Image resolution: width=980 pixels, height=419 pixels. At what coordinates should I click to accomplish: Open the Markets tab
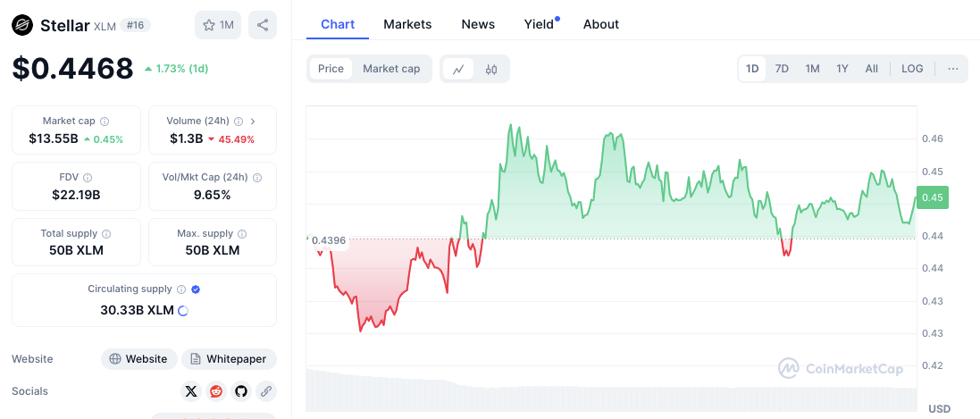[407, 24]
